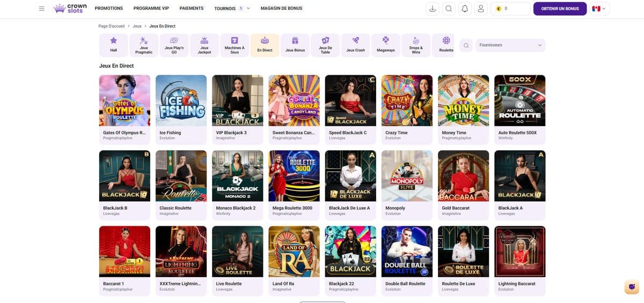Open the chat support widget
Screen dimensions: 644x303
pos(632,287)
